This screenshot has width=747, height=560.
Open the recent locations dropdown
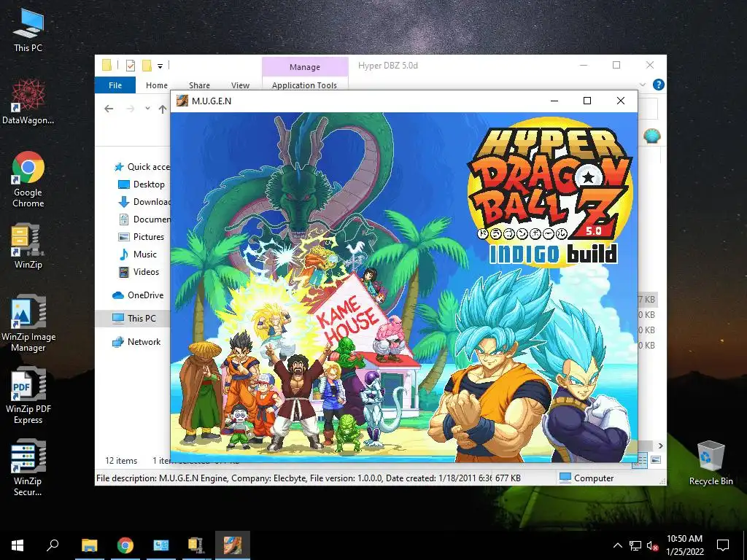coord(147,109)
